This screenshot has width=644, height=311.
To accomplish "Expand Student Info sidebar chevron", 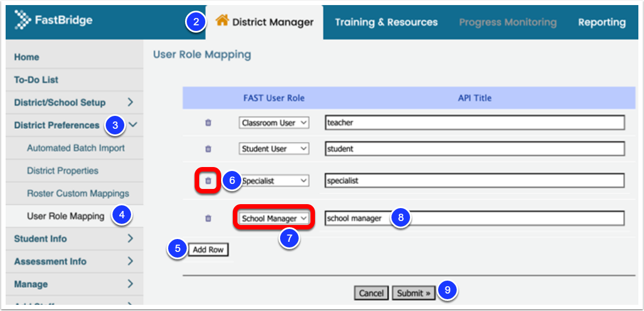I will (130, 238).
